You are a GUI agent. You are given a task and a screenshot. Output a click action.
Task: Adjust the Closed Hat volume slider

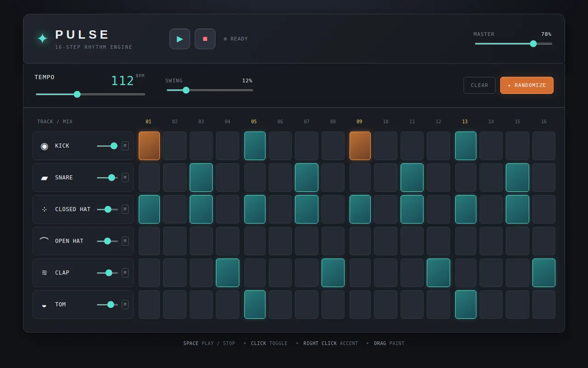(107, 209)
